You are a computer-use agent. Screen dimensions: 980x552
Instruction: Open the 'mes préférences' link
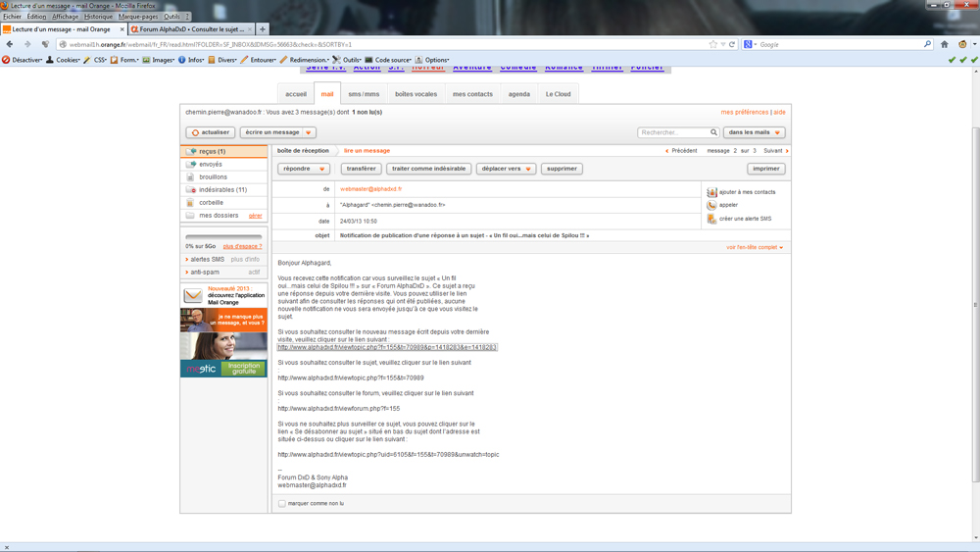point(745,113)
